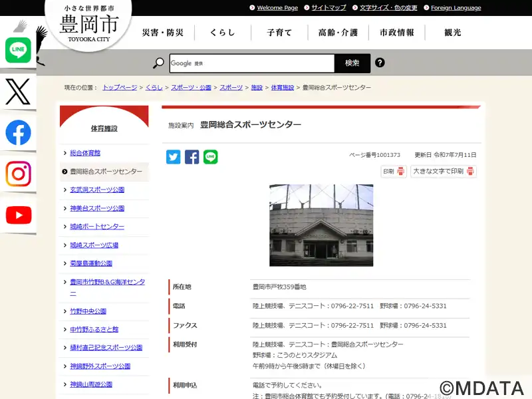Open the YouTube icon in sidebar

coord(18,215)
